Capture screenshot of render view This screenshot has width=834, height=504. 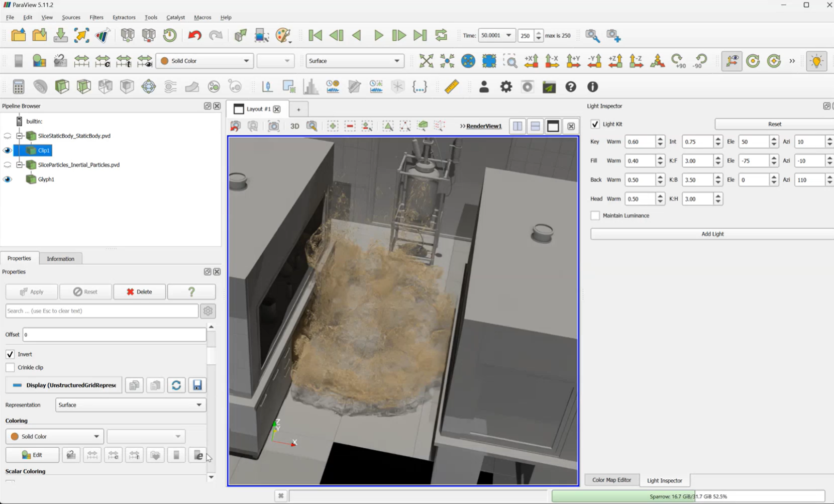pyautogui.click(x=273, y=126)
